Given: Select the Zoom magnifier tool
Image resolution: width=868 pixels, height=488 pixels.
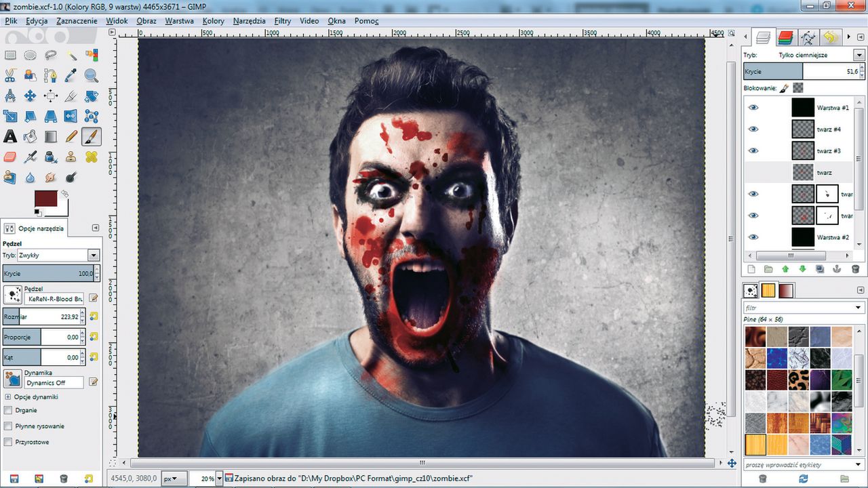Looking at the screenshot, I should [x=92, y=76].
